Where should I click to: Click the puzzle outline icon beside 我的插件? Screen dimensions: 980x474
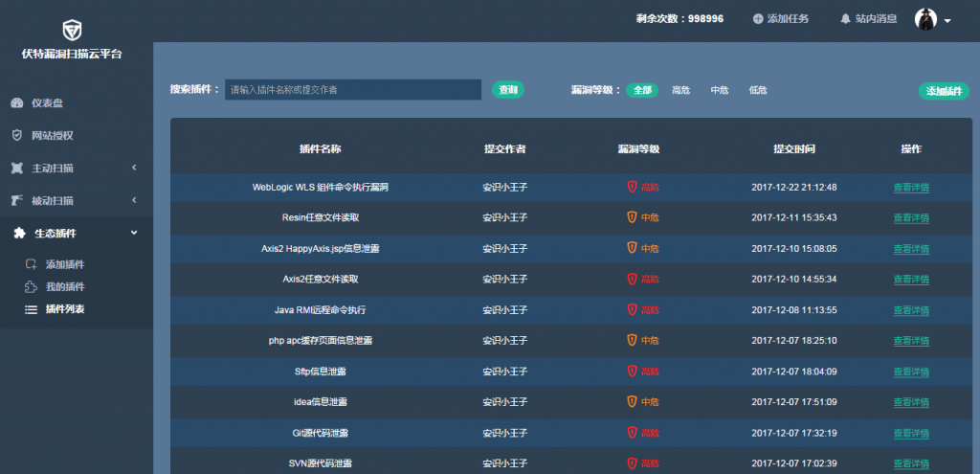[x=31, y=287]
